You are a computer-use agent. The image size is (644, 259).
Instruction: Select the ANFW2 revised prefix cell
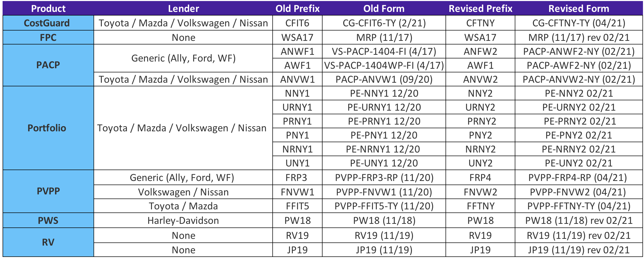tap(480, 51)
